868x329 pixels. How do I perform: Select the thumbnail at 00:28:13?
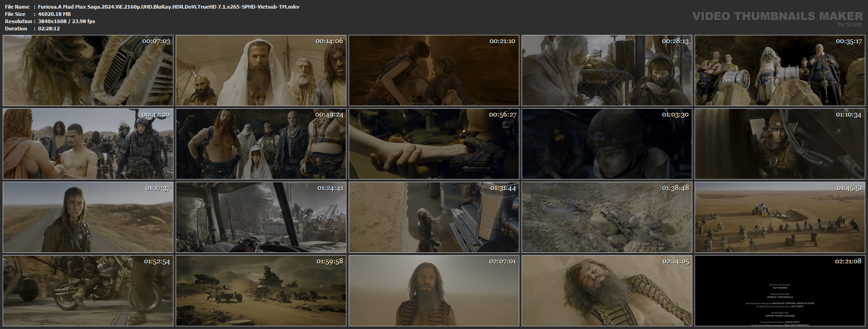point(607,71)
